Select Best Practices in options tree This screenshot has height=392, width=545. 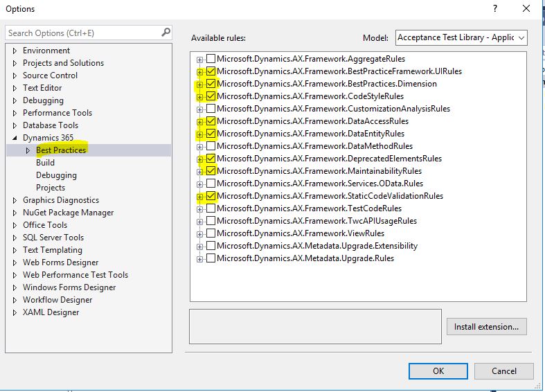coord(61,150)
